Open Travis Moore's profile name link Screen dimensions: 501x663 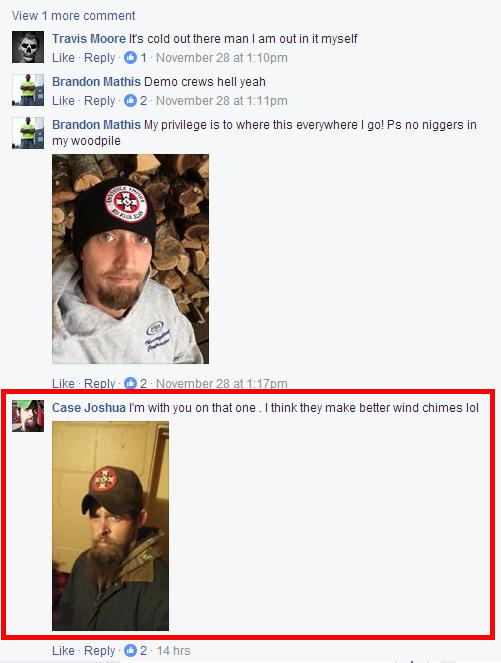(x=89, y=39)
